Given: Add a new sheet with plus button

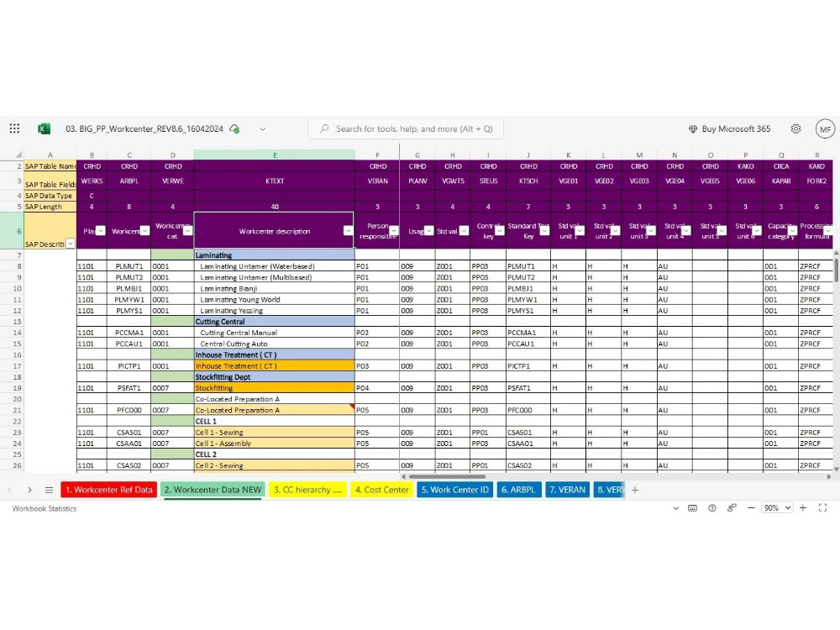Looking at the screenshot, I should click(x=635, y=490).
